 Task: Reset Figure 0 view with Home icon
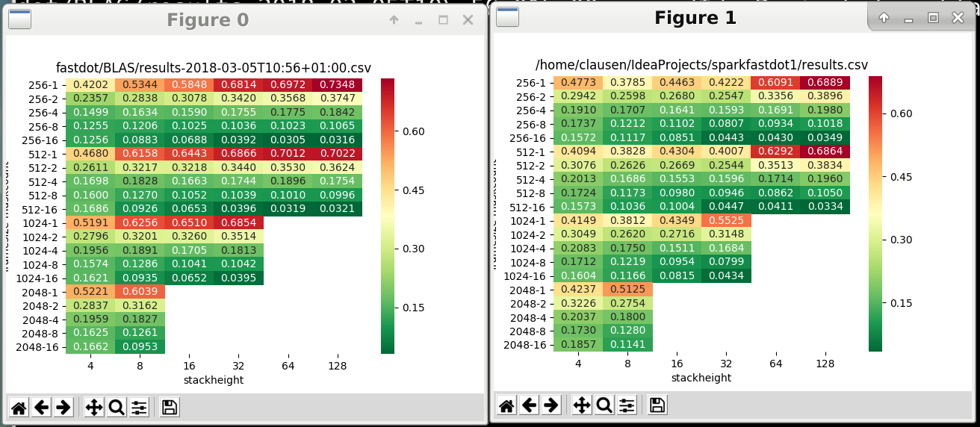tap(19, 408)
